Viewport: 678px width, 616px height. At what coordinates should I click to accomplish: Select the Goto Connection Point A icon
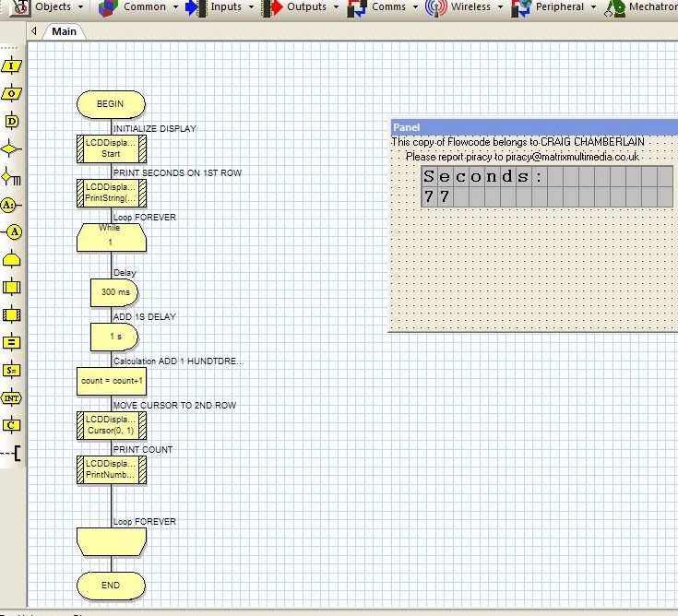tap(12, 232)
